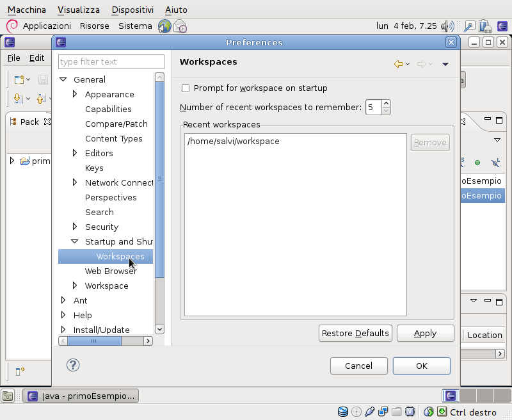Launch the web browser globe icon in panel
Viewport: 512px width, 420px height.
point(164,26)
